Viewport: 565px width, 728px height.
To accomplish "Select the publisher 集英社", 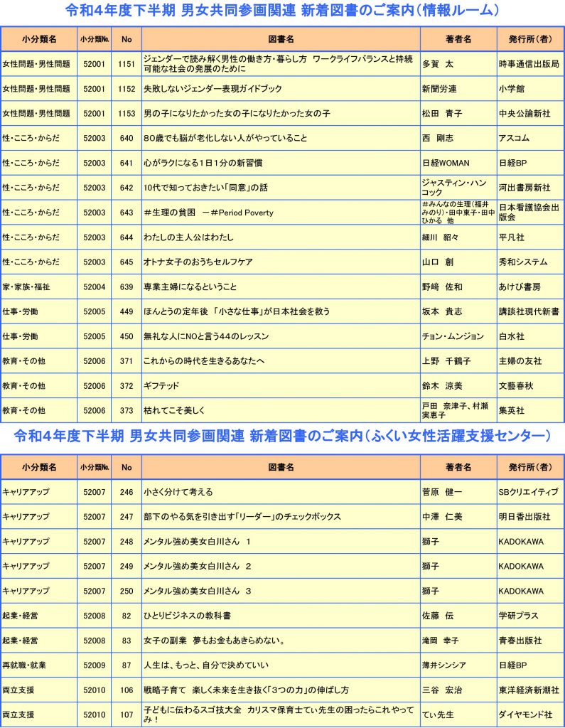I will (x=512, y=410).
